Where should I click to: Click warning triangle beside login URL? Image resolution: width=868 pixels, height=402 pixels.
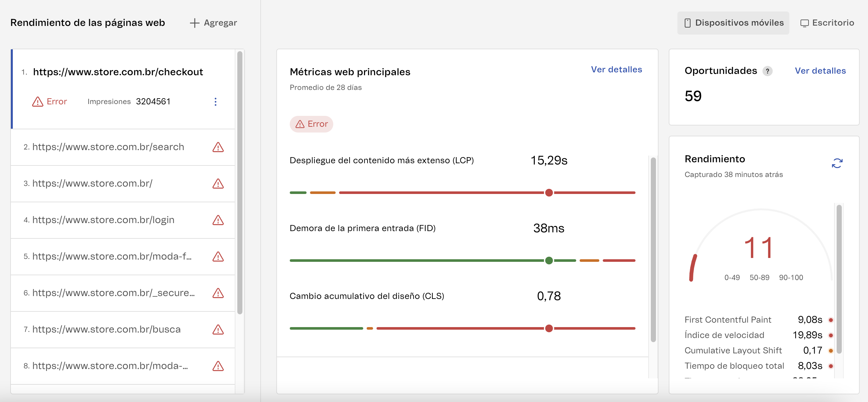[x=218, y=220]
